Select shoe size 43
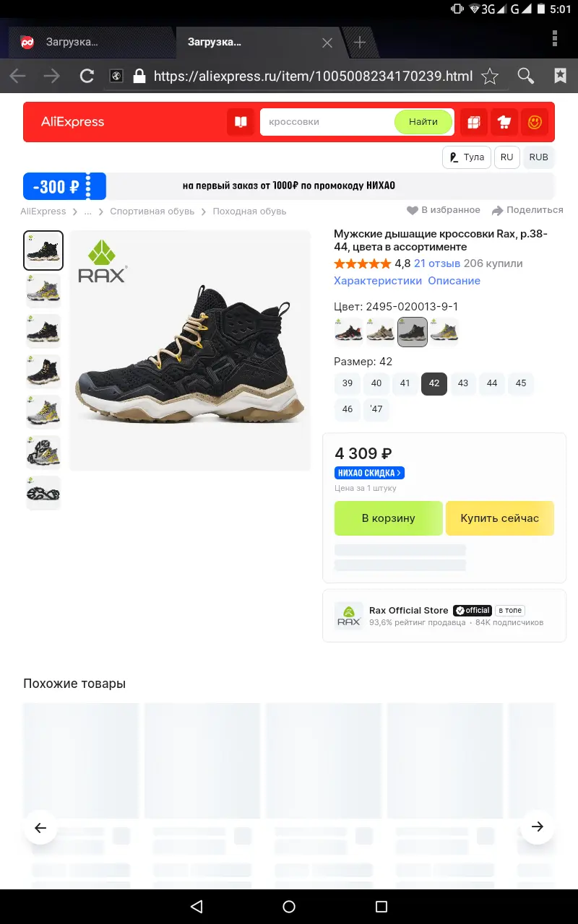This screenshot has height=924, width=578. 463,383
